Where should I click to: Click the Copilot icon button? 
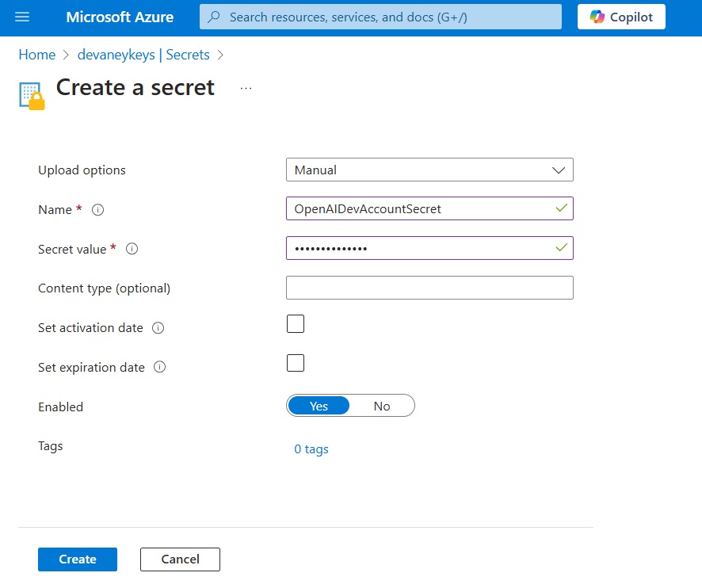[621, 17]
